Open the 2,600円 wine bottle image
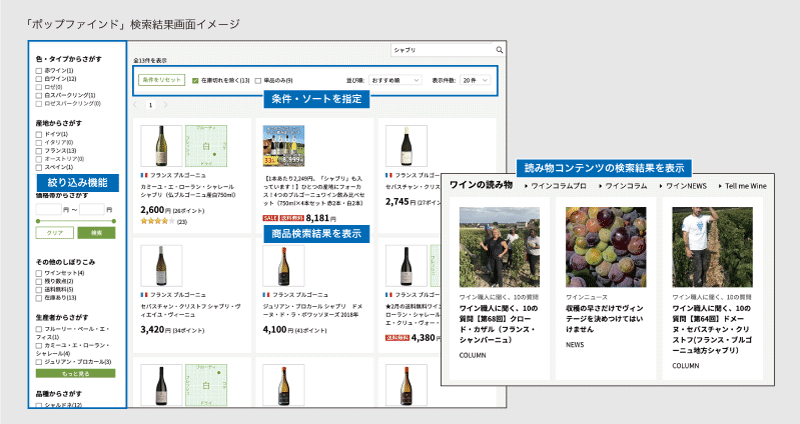Image resolution: width=800 pixels, height=424 pixels. tap(161, 146)
